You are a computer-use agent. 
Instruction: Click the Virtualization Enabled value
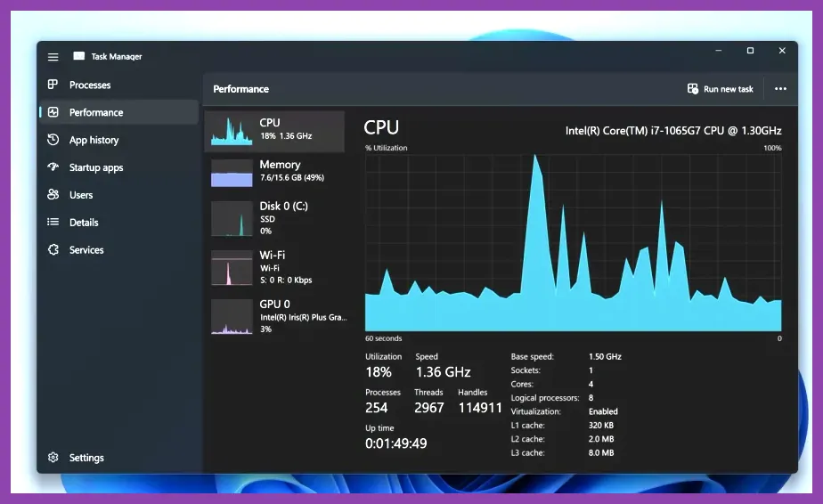(x=603, y=411)
